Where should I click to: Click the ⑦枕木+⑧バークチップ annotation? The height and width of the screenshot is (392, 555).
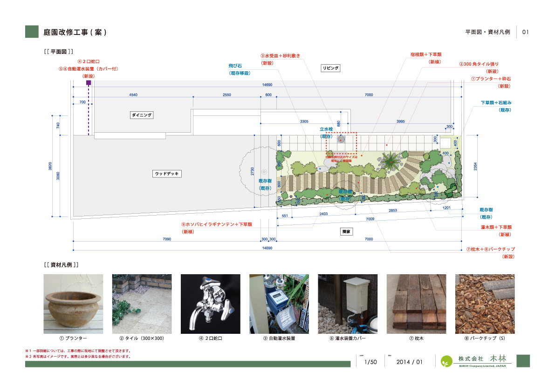(491, 249)
